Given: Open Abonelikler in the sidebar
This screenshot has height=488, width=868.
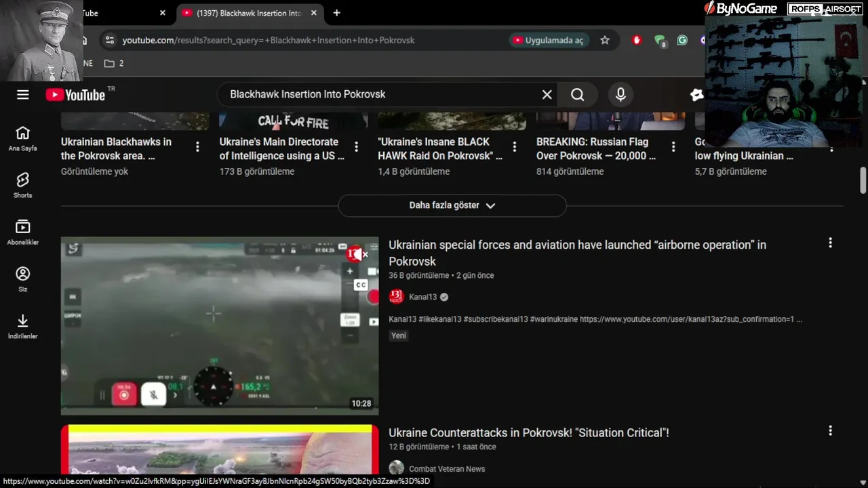Looking at the screenshot, I should click(23, 232).
